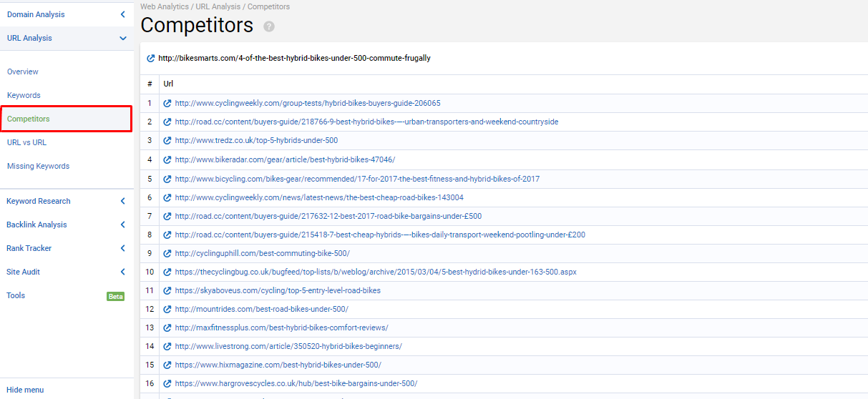868x399 pixels.
Task: Click external link icon next to bikesmarts.com URL
Action: click(x=150, y=59)
